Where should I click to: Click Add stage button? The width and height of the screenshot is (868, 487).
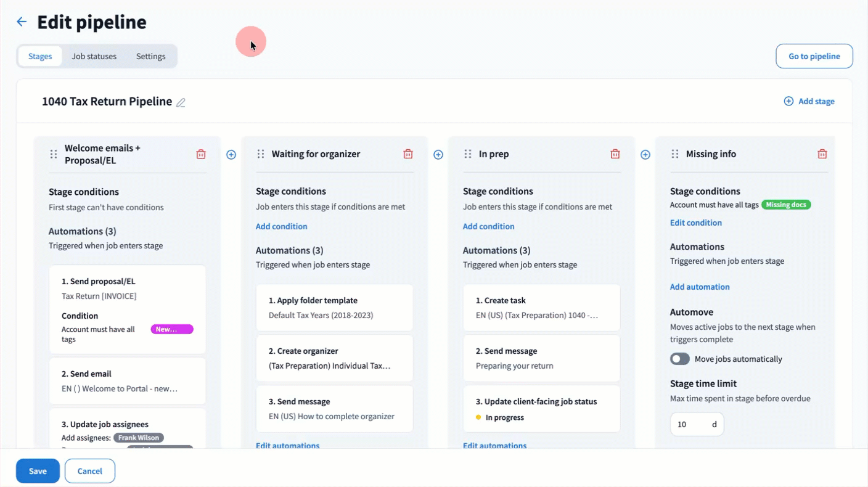click(809, 101)
